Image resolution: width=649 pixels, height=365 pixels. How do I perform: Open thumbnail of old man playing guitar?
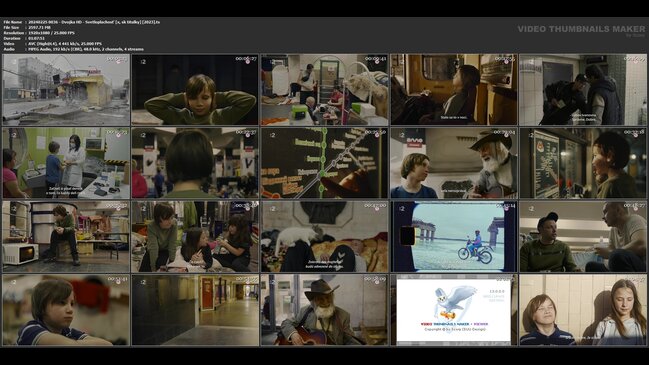tap(324, 310)
